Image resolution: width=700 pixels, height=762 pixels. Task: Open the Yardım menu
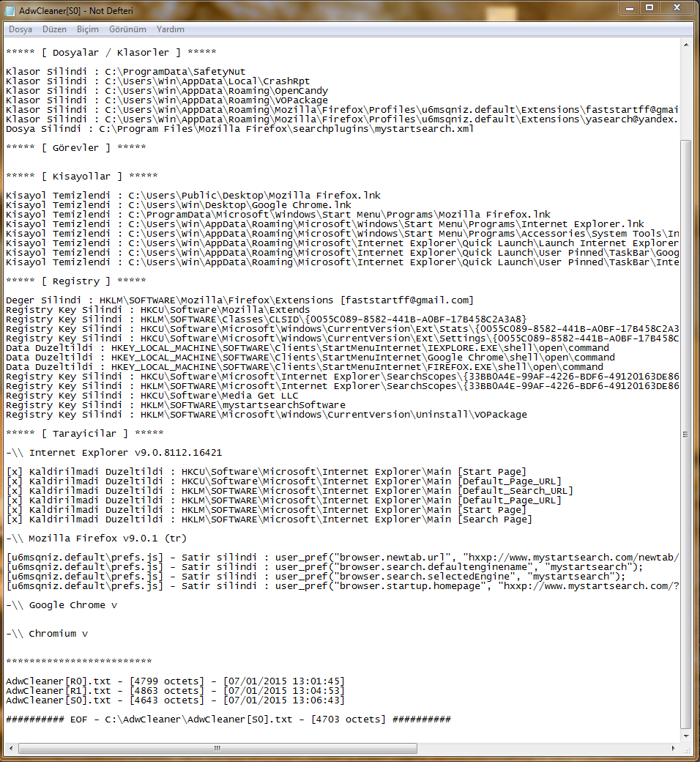pos(171,29)
